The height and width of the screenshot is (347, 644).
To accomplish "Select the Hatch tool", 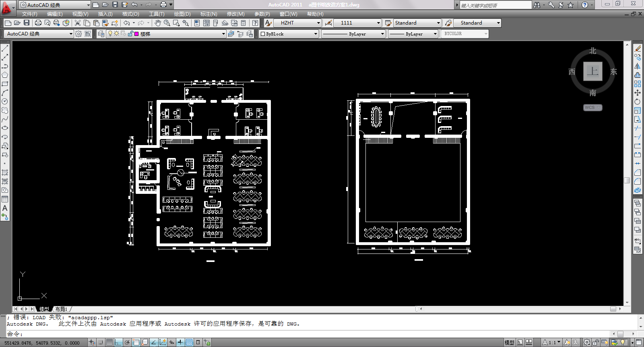I will [5, 172].
